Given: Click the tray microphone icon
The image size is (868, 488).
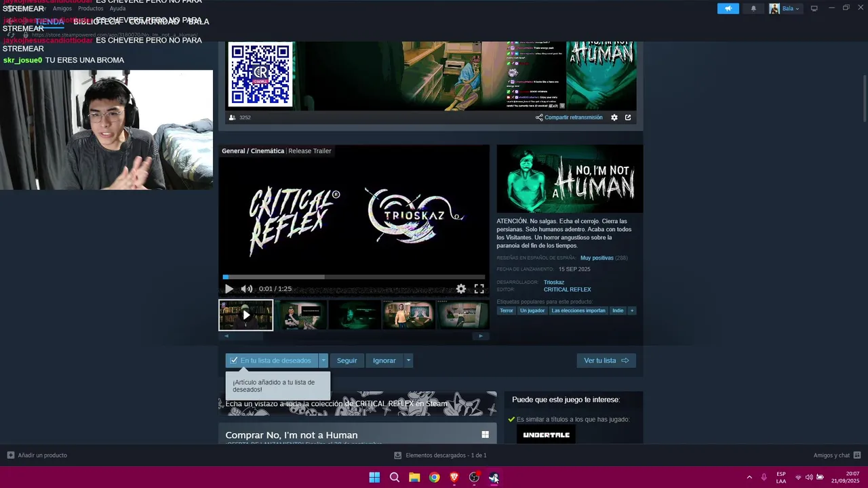Looking at the screenshot, I should click(x=764, y=477).
